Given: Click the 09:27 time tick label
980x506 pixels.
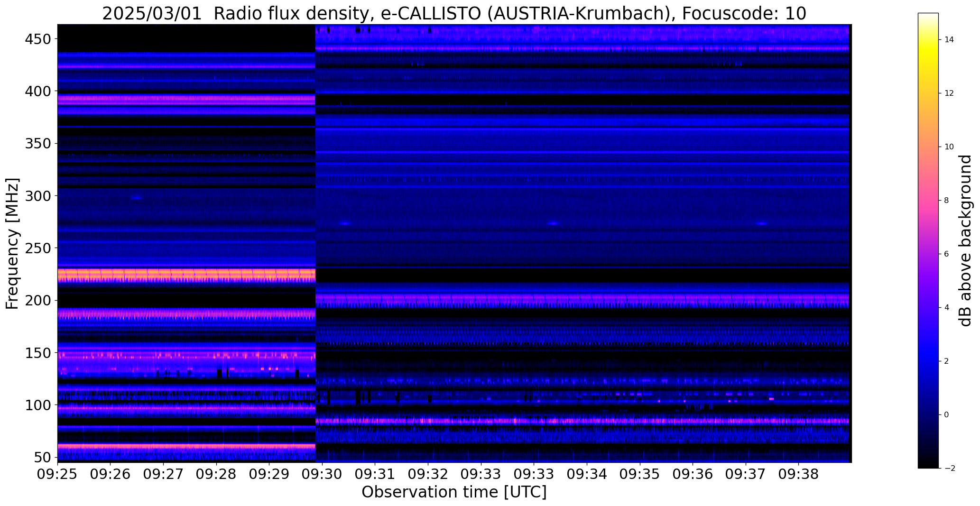Looking at the screenshot, I should (164, 475).
